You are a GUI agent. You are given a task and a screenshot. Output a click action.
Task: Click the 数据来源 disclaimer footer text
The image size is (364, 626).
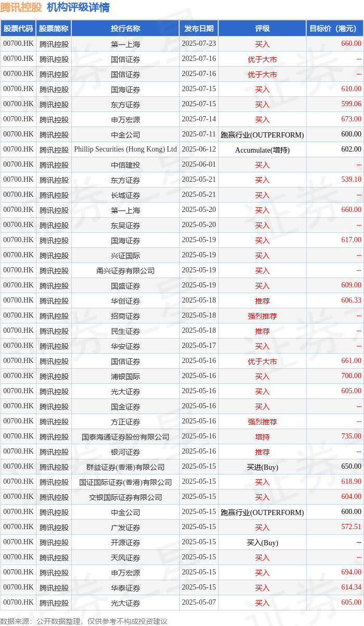84,621
